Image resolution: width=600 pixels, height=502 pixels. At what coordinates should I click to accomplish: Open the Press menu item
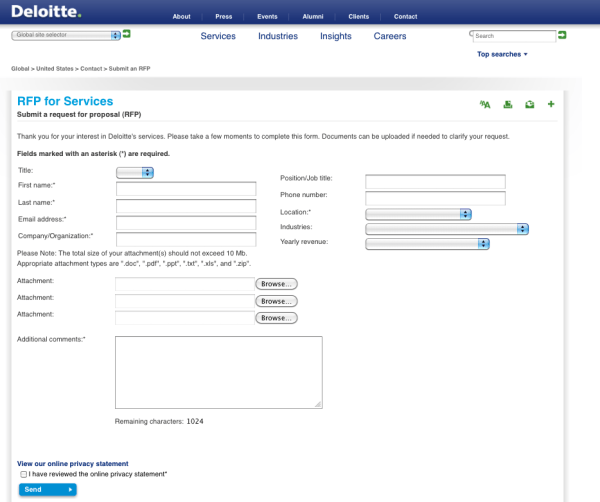point(223,17)
